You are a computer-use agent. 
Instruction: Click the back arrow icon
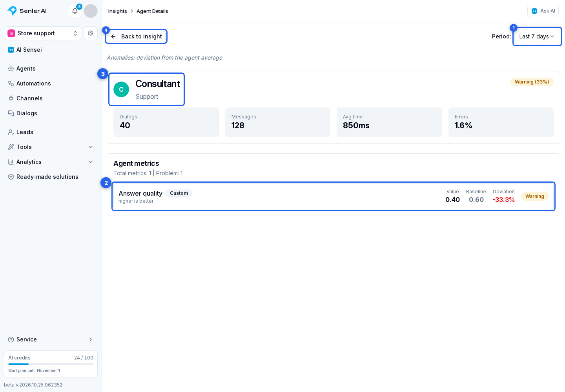click(113, 36)
